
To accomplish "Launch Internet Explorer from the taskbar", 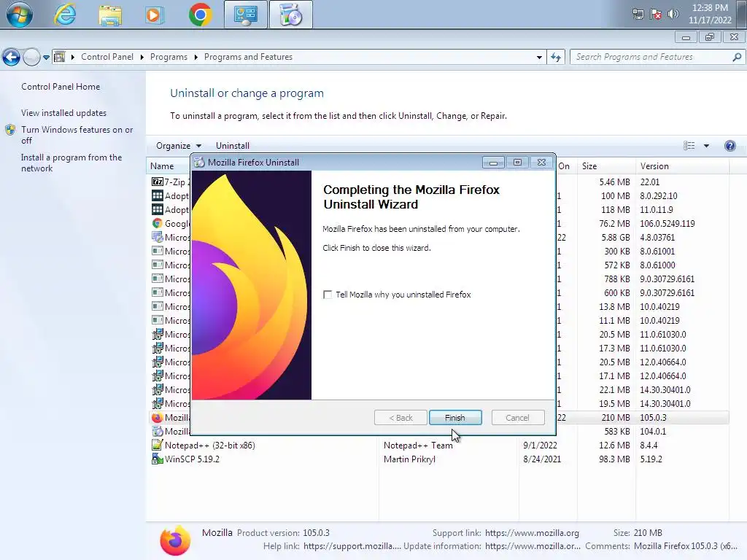I will pos(65,15).
